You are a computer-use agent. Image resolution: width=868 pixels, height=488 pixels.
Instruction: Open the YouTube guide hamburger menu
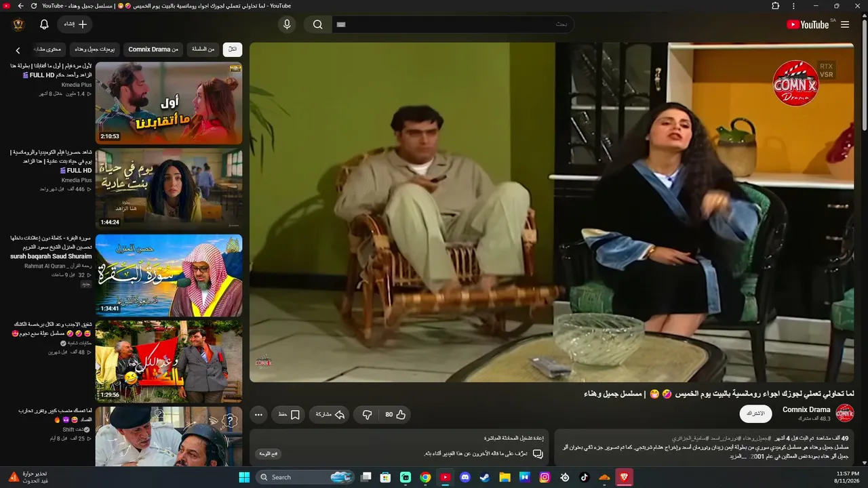[845, 24]
